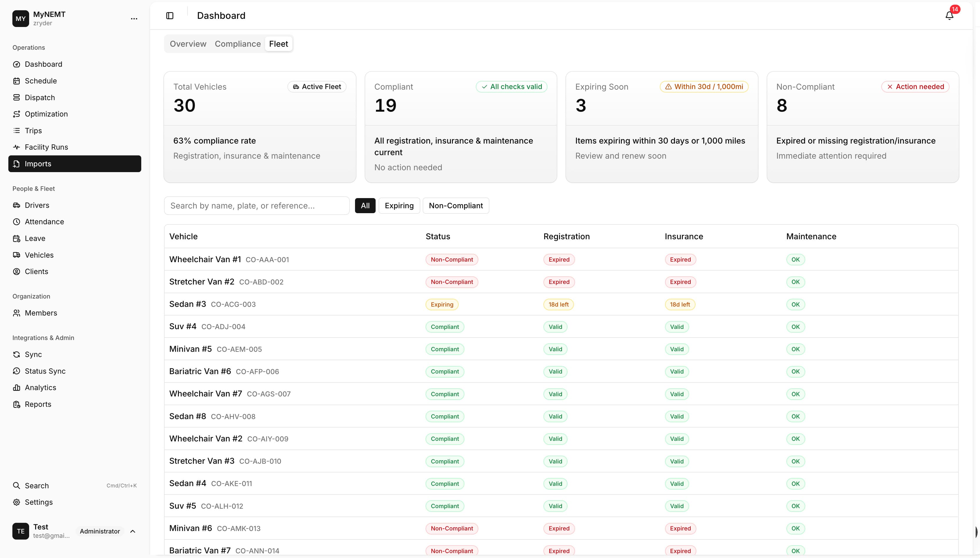Open the Compliance tab
This screenshot has width=980, height=558.
point(238,44)
